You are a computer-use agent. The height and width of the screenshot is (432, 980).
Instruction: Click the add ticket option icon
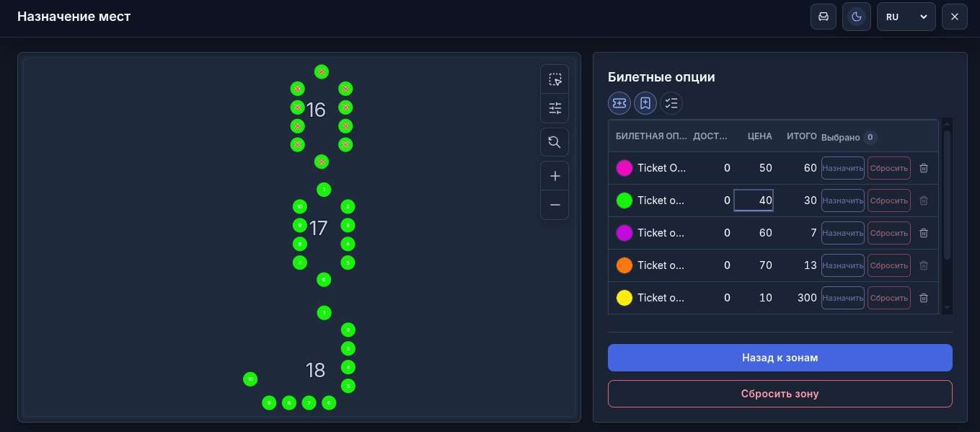pos(619,103)
